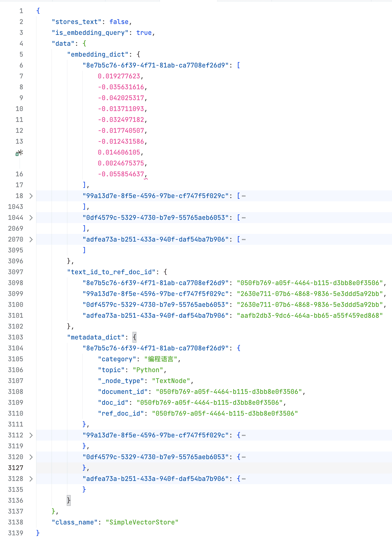Click the value 0.019277623 on line 7
The image size is (392, 543).
[x=119, y=76]
